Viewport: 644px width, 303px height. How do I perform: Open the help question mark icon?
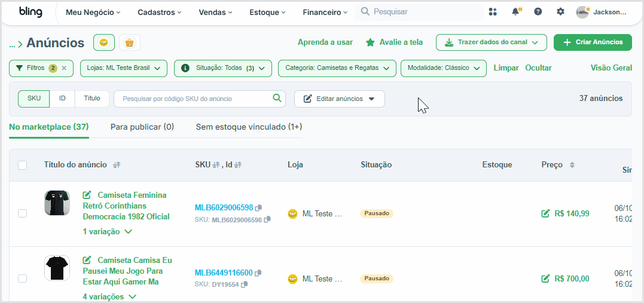coord(538,12)
